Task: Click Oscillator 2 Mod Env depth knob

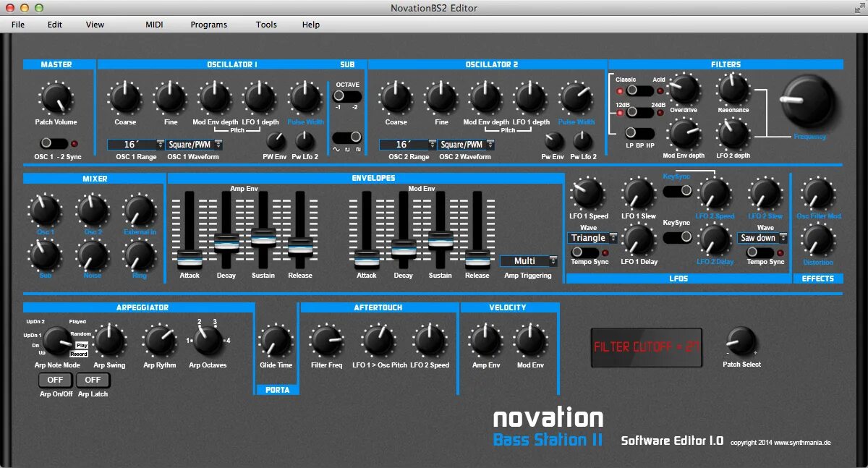Action: click(486, 97)
